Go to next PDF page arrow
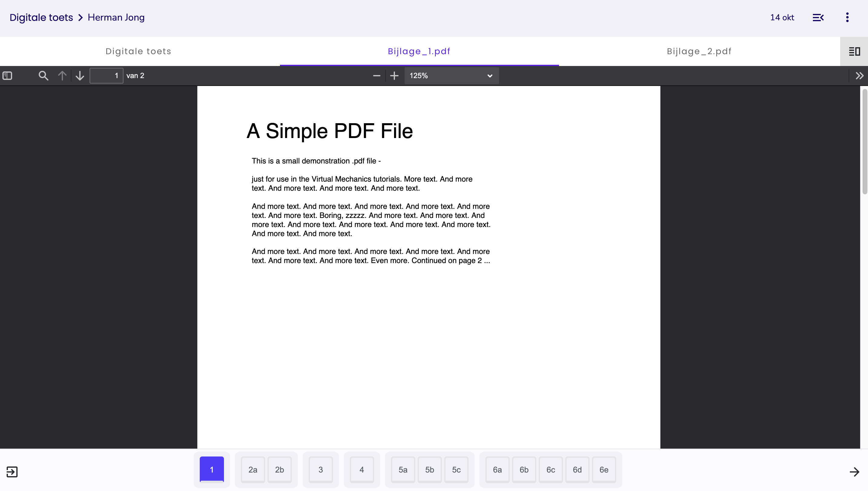 point(80,76)
